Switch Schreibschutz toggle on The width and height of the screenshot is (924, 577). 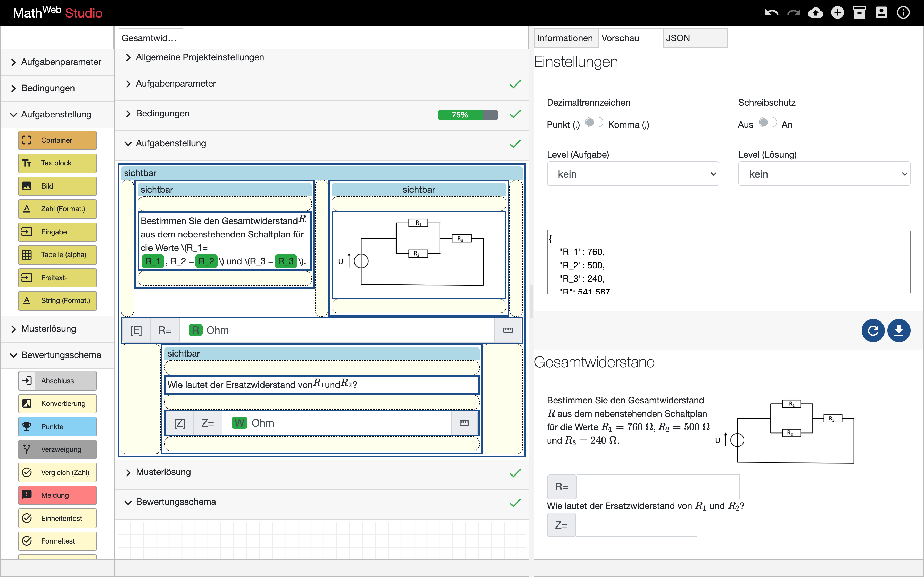(768, 123)
